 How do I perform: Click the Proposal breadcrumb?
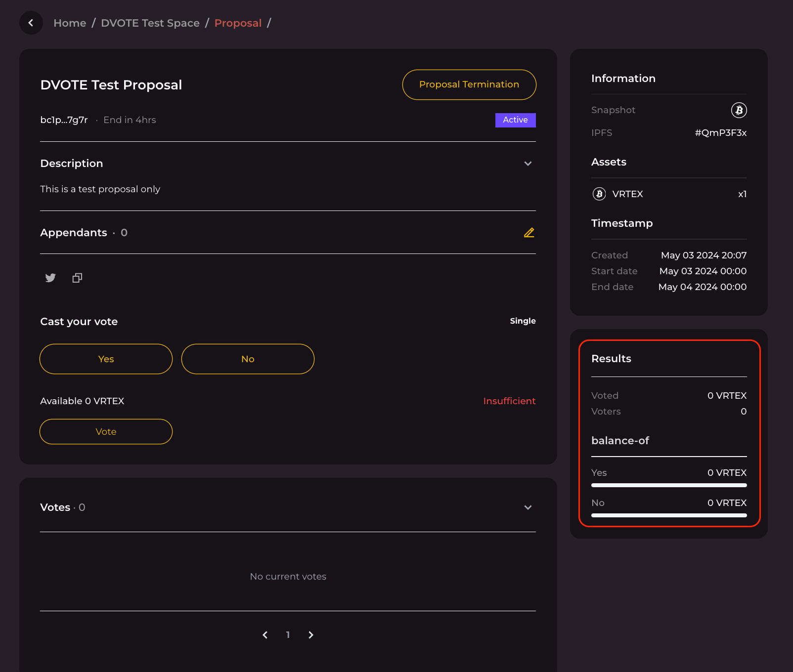click(x=238, y=23)
